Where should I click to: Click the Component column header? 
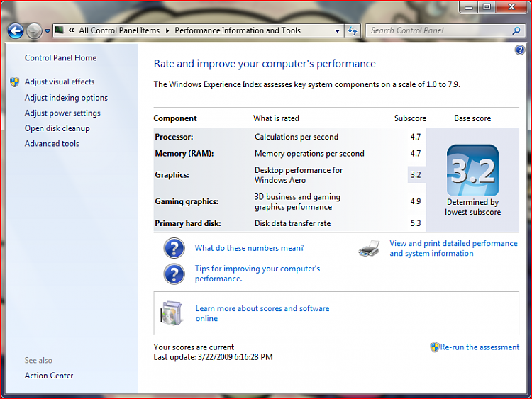(x=175, y=118)
